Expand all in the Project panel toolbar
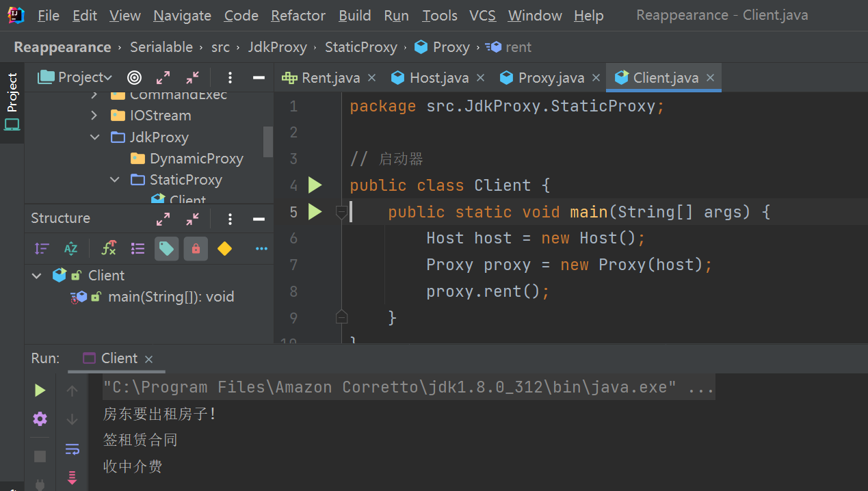Viewport: 868px width, 491px height. 163,77
